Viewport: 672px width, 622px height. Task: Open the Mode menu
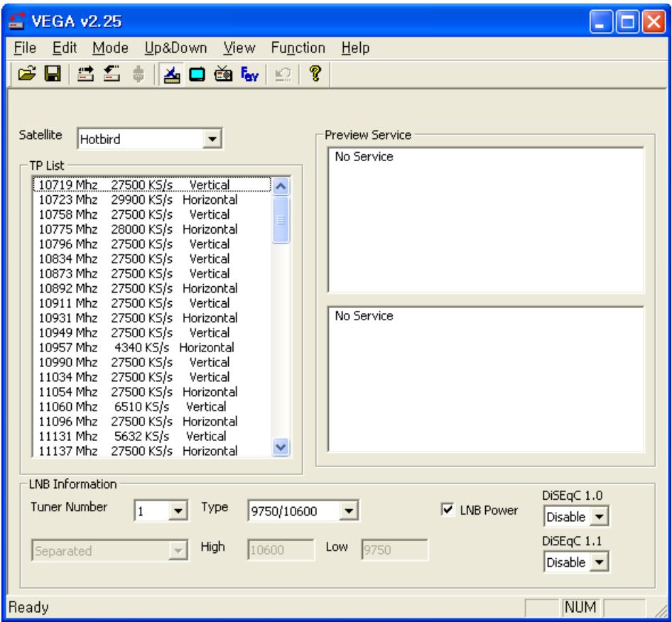(x=110, y=48)
